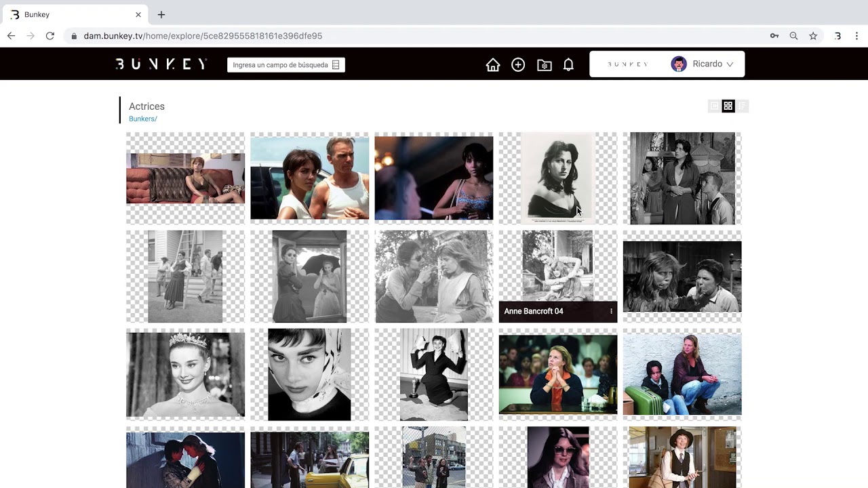Open the folder settings icon in header

pyautogui.click(x=544, y=65)
